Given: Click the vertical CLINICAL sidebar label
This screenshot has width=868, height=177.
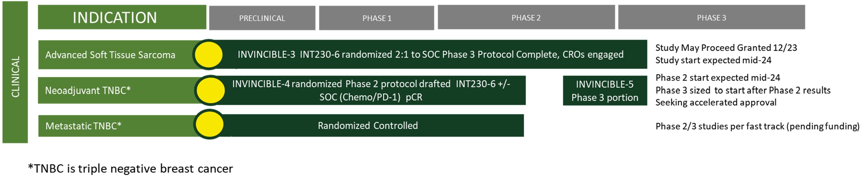Looking at the screenshot, I should point(15,76).
